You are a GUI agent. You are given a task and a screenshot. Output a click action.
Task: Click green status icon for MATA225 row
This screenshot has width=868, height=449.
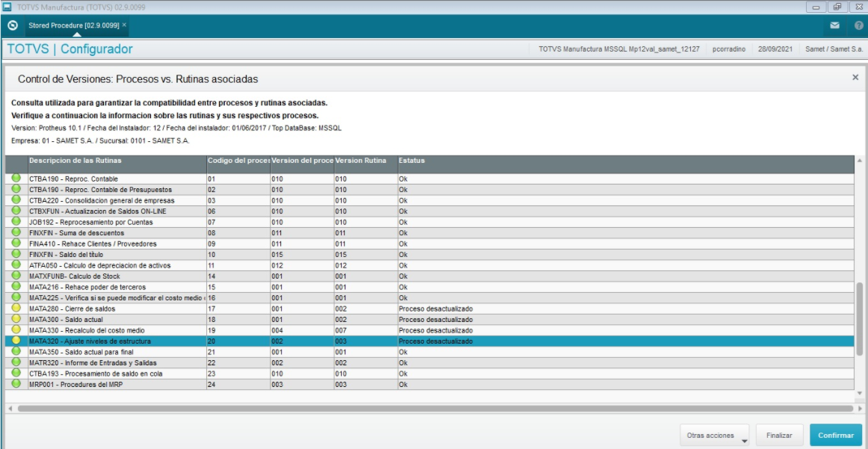[x=16, y=297]
